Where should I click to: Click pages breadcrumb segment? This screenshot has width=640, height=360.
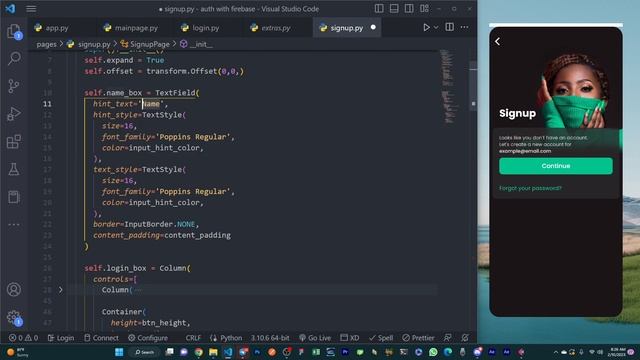(x=47, y=44)
